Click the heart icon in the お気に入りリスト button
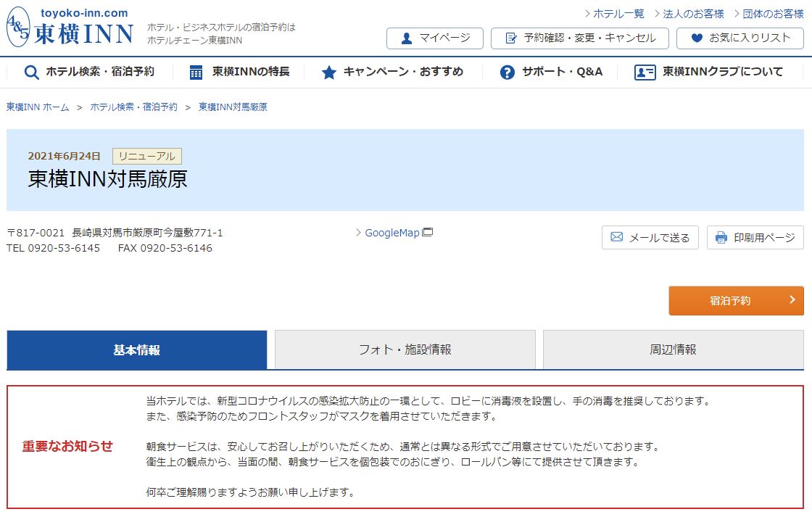 [x=697, y=38]
